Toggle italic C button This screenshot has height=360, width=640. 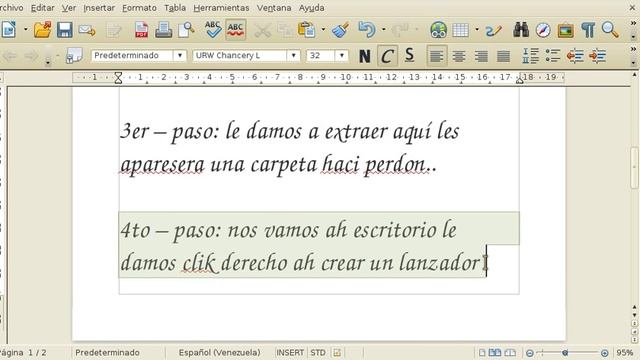pos(387,56)
